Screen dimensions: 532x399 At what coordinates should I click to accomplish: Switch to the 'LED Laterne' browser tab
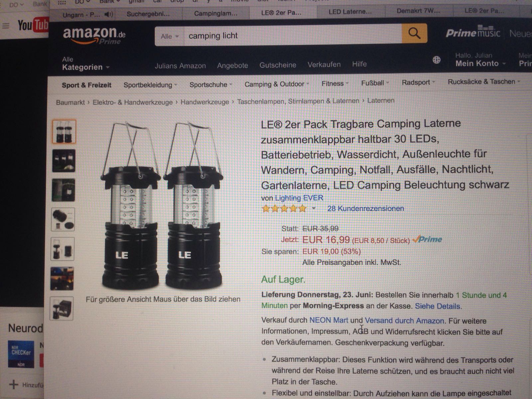pos(350,12)
